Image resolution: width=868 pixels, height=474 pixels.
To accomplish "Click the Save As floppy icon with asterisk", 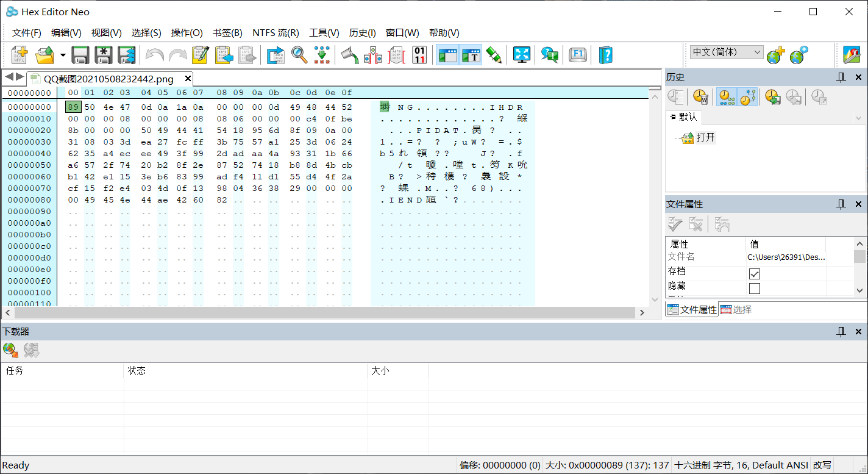I will tap(104, 55).
